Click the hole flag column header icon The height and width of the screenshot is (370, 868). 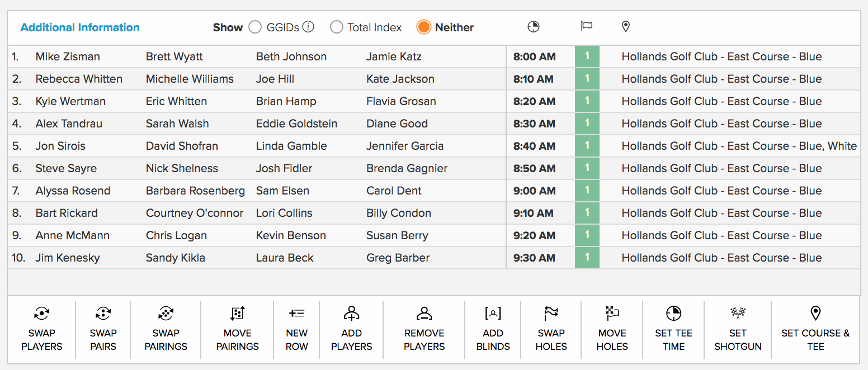(x=587, y=26)
